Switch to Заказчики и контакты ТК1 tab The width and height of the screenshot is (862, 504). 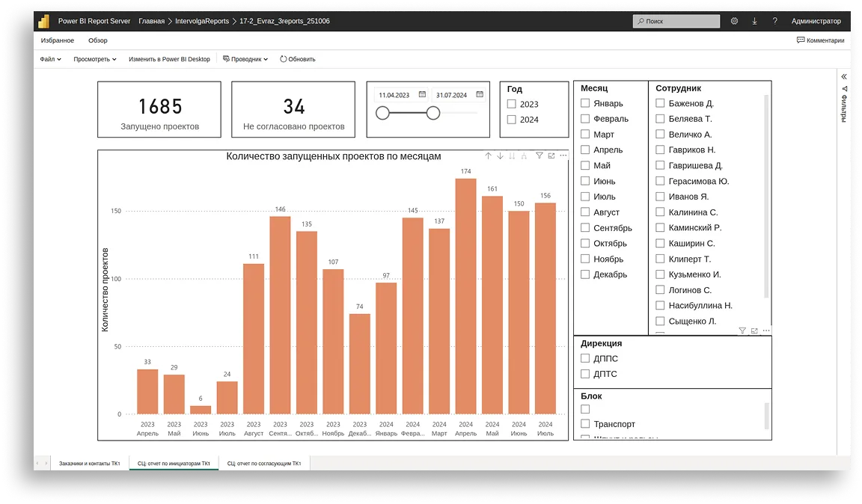point(89,464)
